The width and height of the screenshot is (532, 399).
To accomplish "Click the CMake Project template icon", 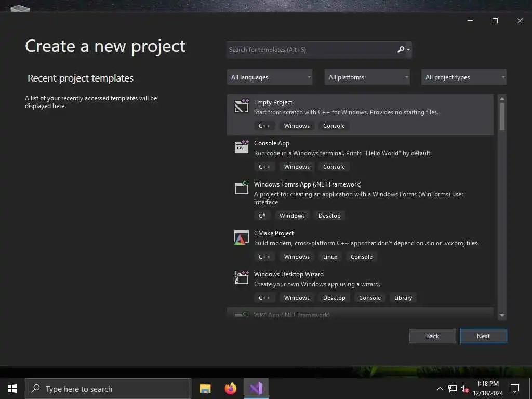I will tap(241, 237).
